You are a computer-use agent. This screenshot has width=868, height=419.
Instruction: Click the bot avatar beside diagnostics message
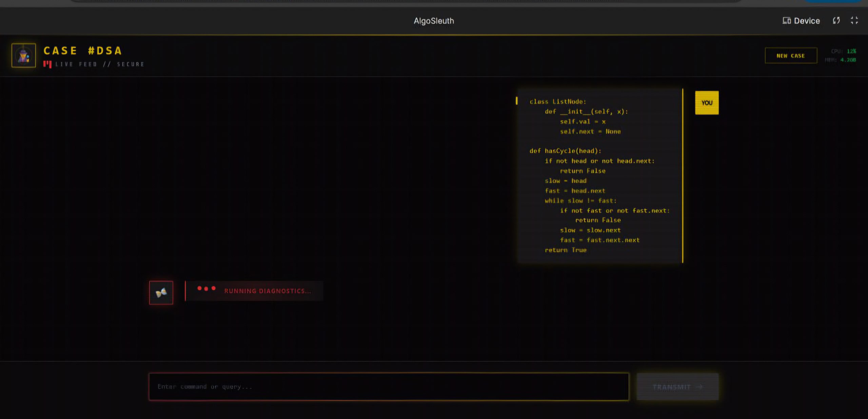pyautogui.click(x=161, y=293)
